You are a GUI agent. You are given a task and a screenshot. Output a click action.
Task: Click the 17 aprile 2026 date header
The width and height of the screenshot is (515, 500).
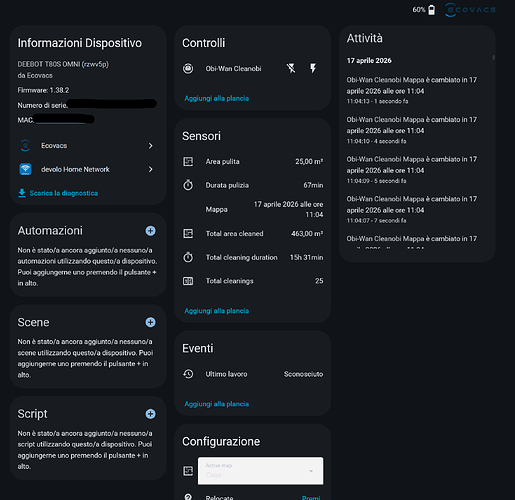pos(369,61)
